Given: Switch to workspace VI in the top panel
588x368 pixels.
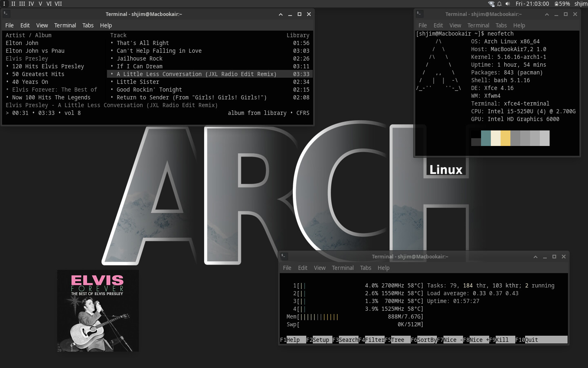Looking at the screenshot, I should (49, 4).
